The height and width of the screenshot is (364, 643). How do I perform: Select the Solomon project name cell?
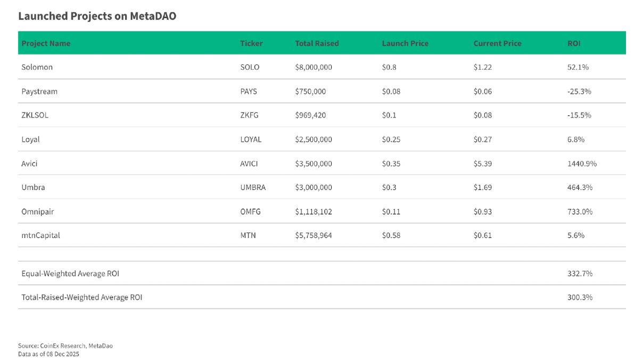click(x=37, y=67)
